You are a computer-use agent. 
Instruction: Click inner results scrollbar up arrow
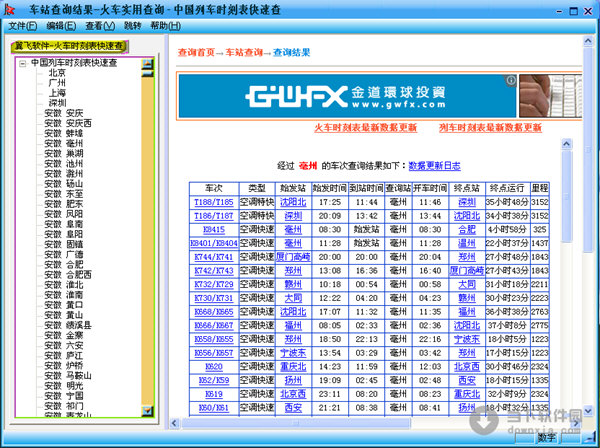[567, 144]
